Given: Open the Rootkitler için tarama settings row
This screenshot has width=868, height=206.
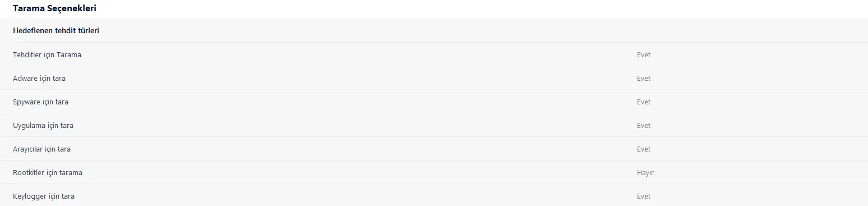Looking at the screenshot, I should tap(434, 172).
